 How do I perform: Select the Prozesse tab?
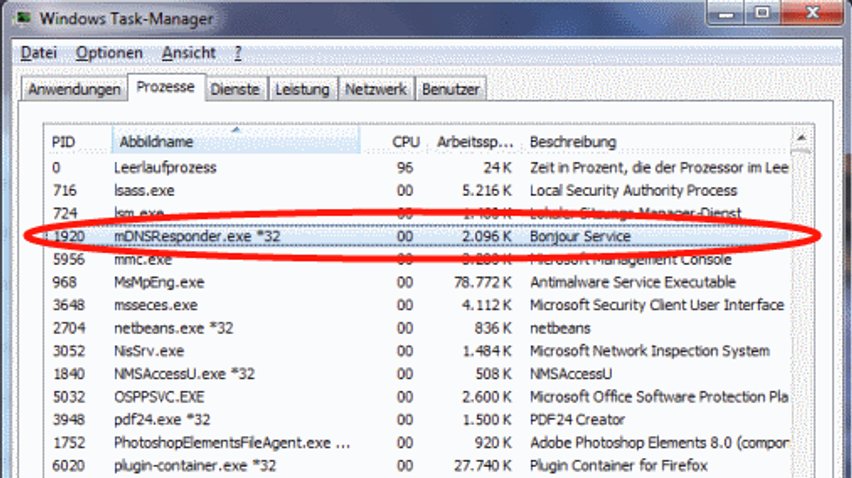pos(166,87)
